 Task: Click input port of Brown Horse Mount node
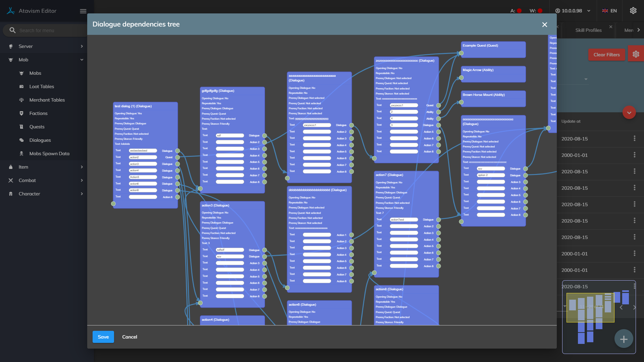tap(461, 102)
